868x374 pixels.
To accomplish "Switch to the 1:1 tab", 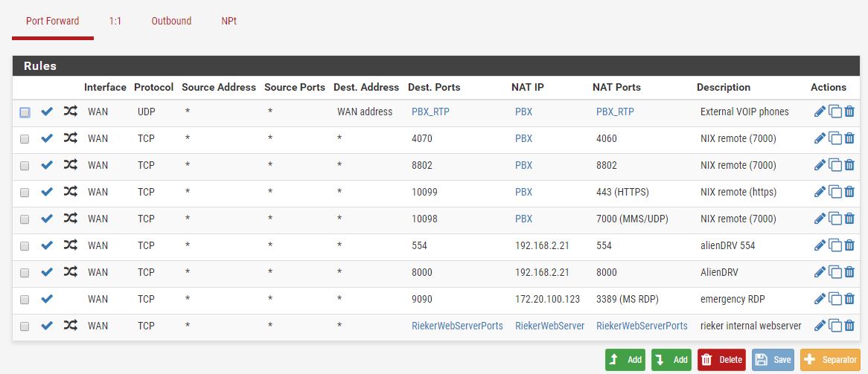I will (x=115, y=21).
